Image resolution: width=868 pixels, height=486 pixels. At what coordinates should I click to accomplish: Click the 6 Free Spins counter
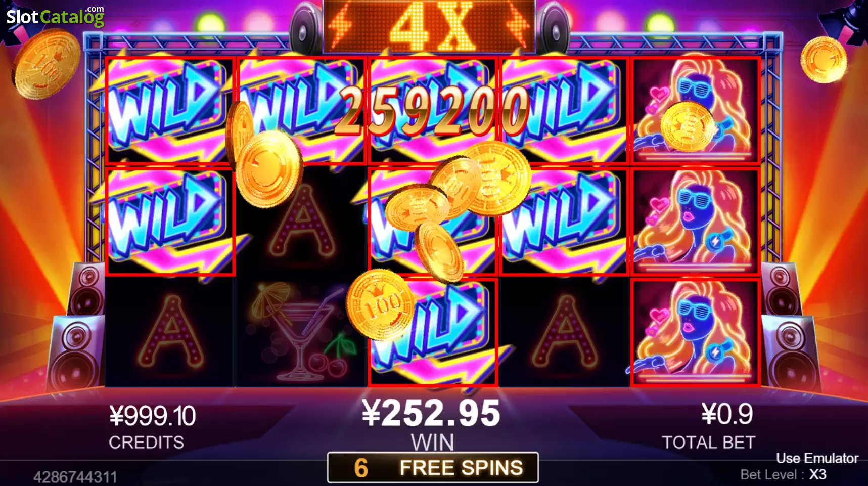(x=433, y=468)
